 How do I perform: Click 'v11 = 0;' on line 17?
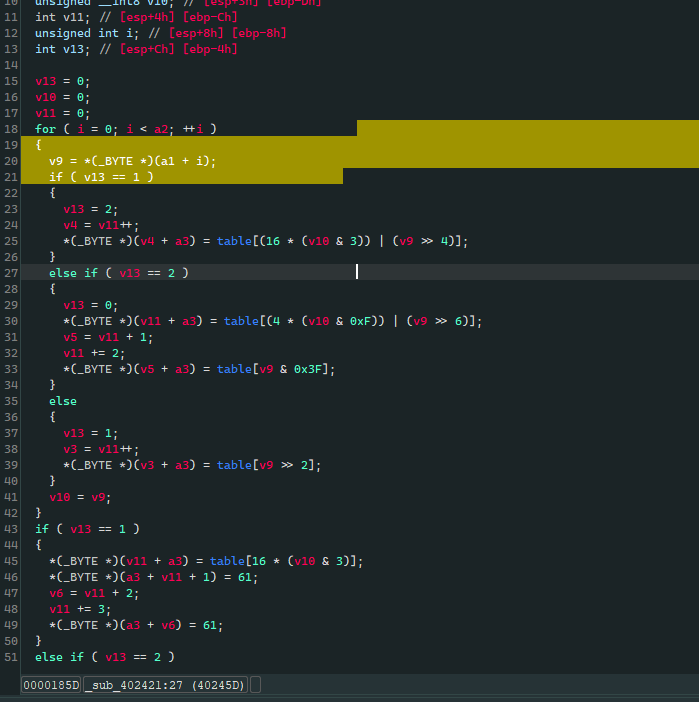click(x=63, y=113)
